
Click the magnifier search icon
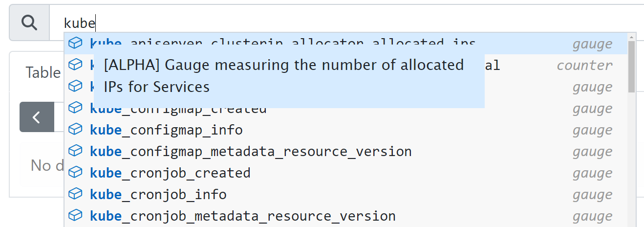(x=29, y=23)
